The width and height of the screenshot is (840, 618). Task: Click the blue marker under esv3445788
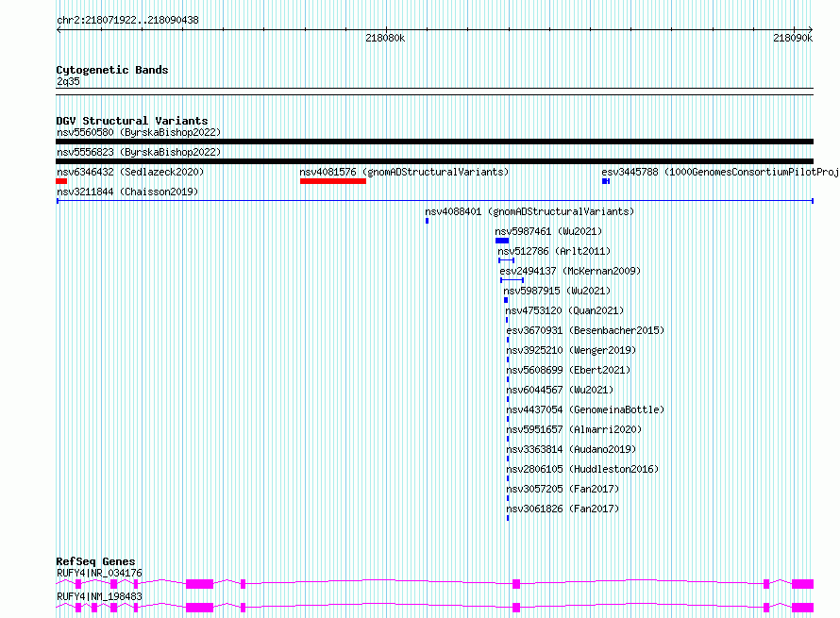tap(606, 181)
